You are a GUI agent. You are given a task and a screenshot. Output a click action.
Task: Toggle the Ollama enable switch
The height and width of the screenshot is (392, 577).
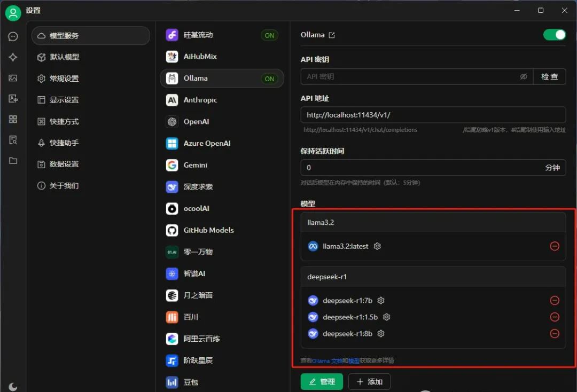point(554,35)
